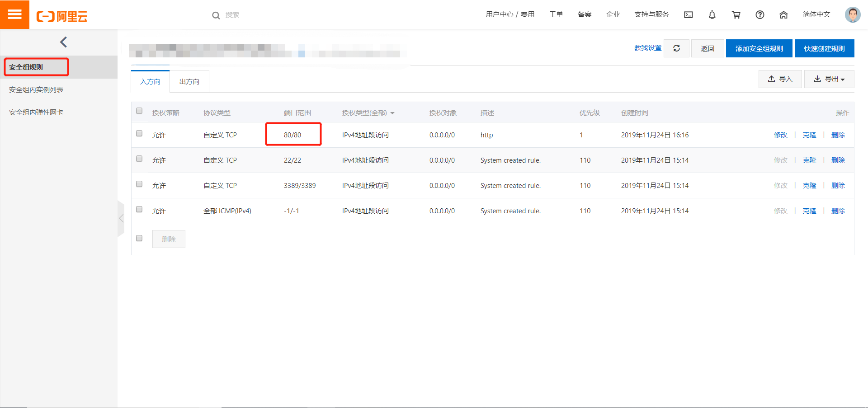
Task: Open the notifications bell
Action: coord(712,15)
